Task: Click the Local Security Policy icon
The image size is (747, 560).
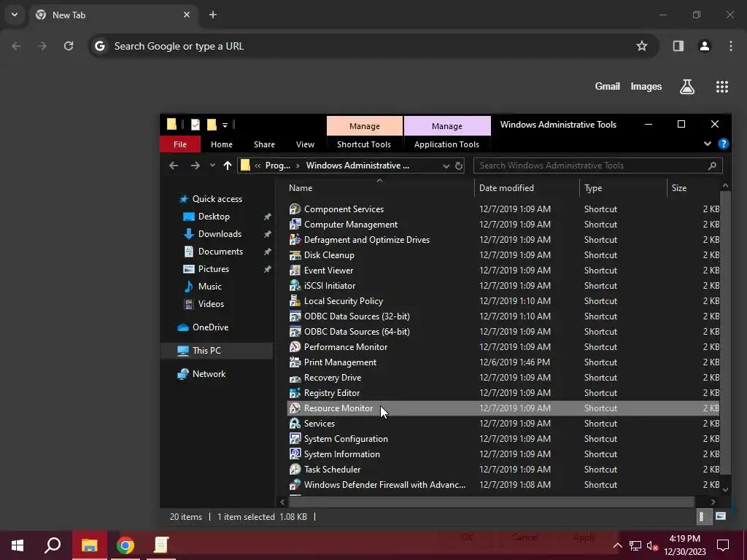Action: click(x=295, y=301)
